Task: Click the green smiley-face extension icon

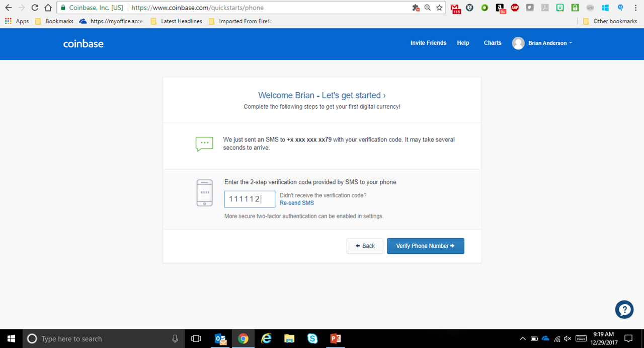Action: [560, 8]
